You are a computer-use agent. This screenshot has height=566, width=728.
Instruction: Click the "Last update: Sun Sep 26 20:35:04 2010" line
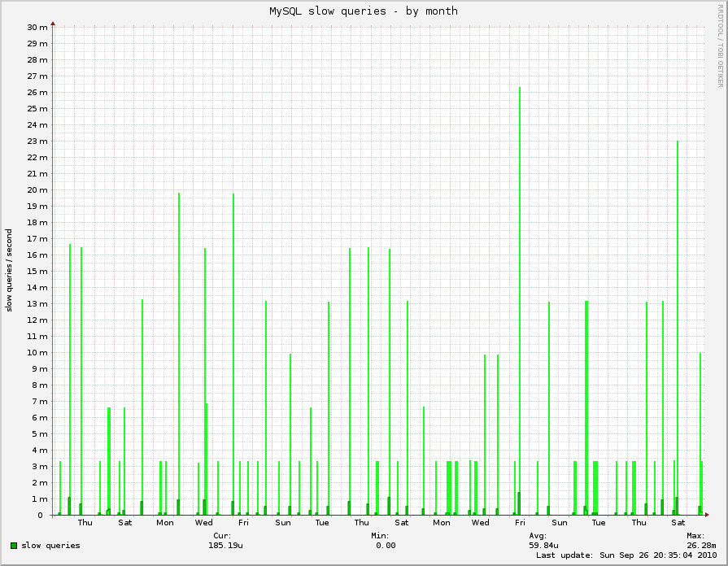click(626, 555)
